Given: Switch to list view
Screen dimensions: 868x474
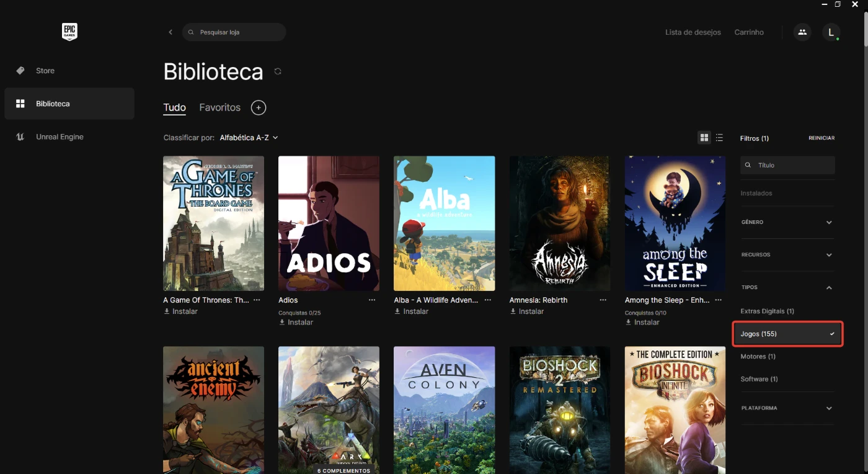Looking at the screenshot, I should click(x=719, y=138).
